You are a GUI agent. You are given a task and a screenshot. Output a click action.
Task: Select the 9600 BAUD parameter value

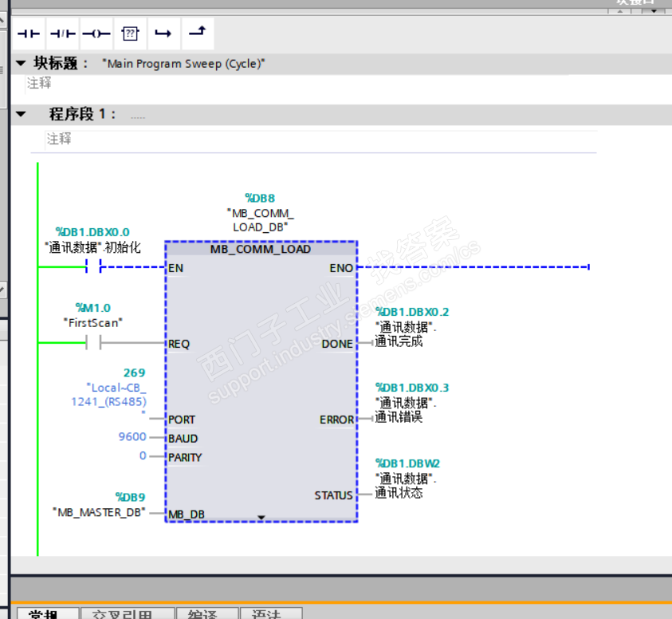(132, 436)
